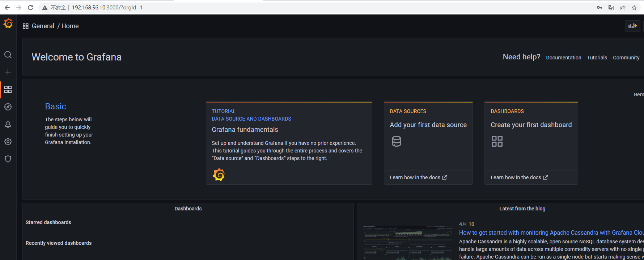
Task: Open the Documentation help link
Action: [x=564, y=58]
